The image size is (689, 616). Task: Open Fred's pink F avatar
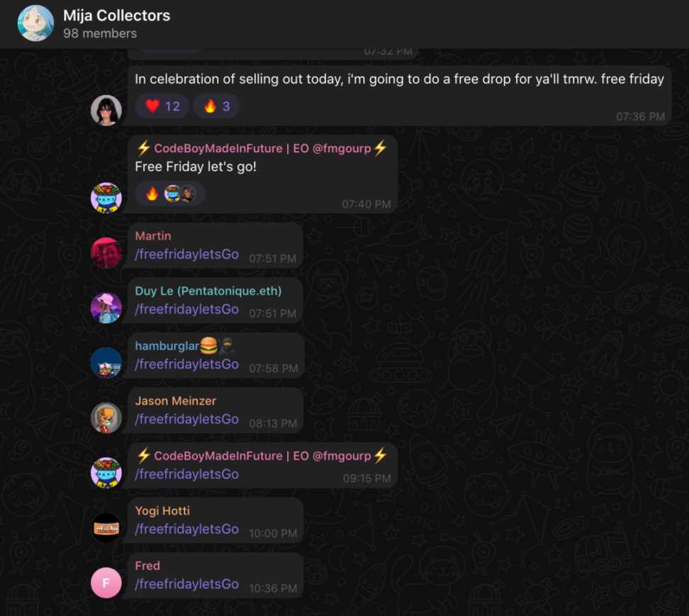[106, 583]
